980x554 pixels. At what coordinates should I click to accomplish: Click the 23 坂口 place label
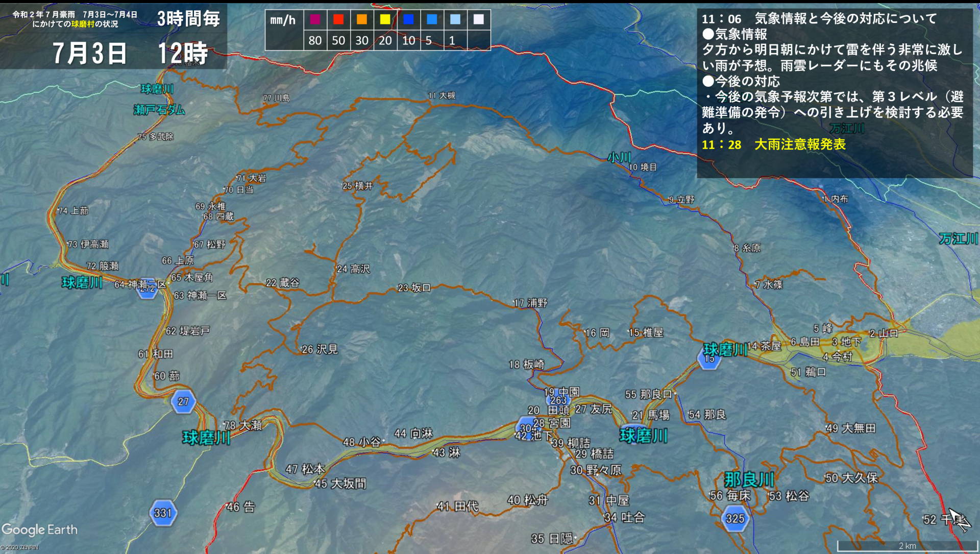point(414,288)
